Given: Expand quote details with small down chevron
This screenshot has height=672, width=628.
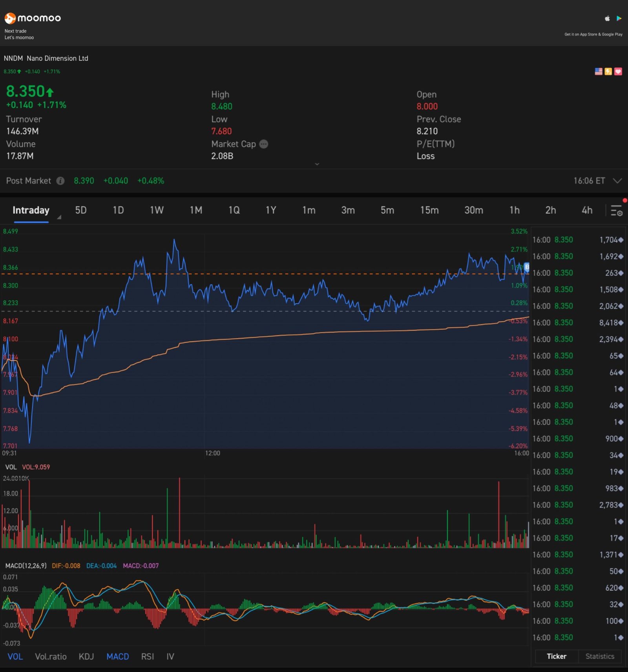Looking at the screenshot, I should point(317,164).
